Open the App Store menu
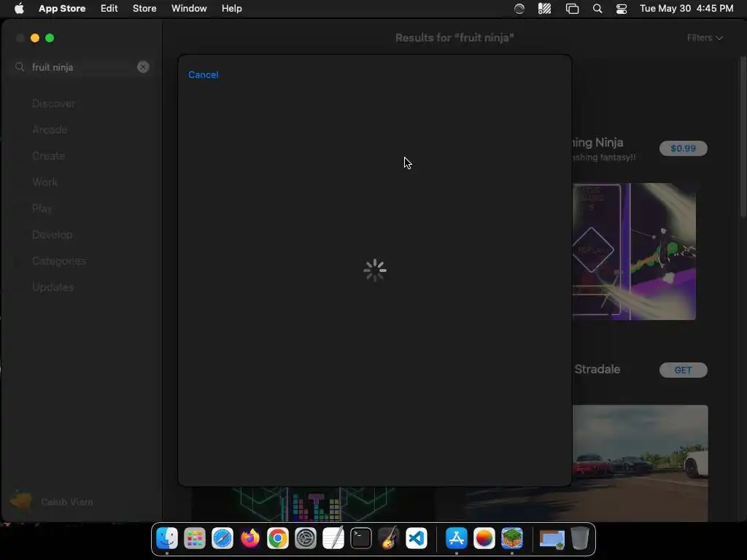 [x=62, y=9]
